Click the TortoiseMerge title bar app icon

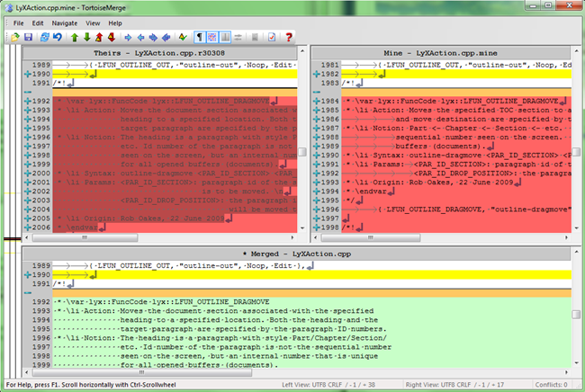point(9,7)
